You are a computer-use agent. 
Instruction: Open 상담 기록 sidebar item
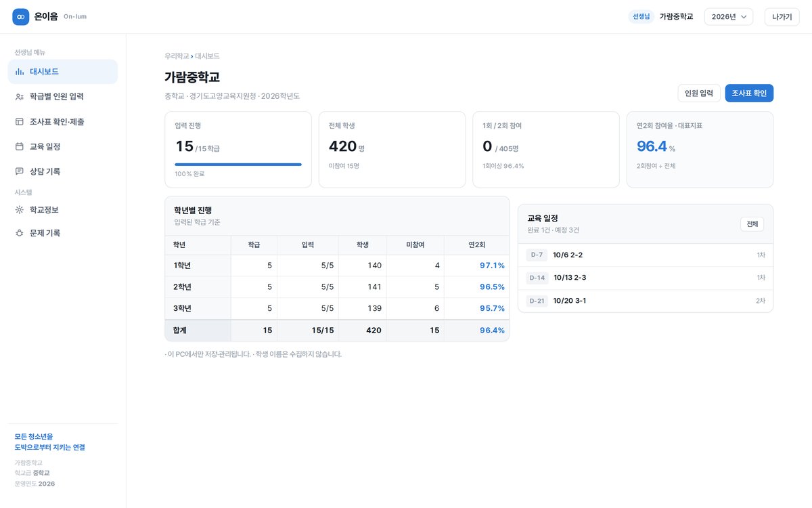point(63,171)
